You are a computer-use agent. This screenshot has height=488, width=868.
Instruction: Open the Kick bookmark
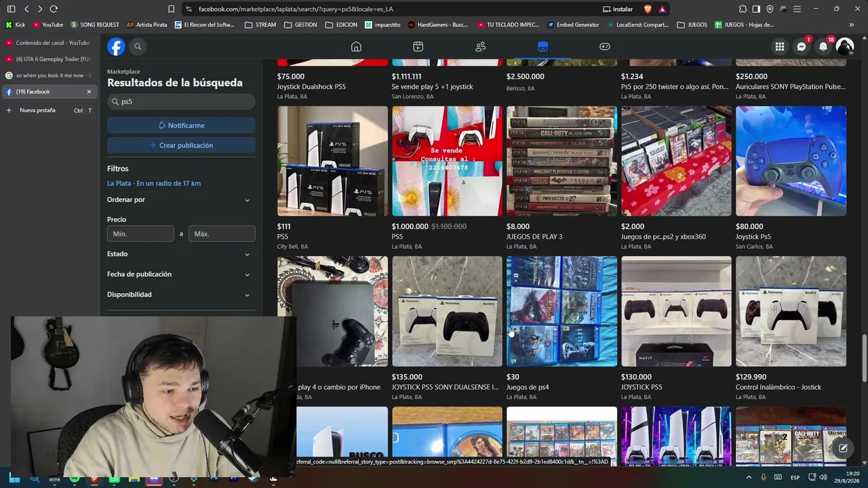tap(16, 25)
